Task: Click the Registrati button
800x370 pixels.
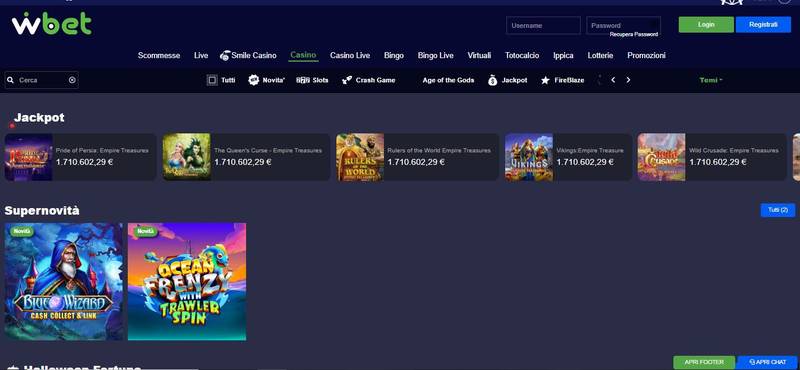Action: pos(763,24)
